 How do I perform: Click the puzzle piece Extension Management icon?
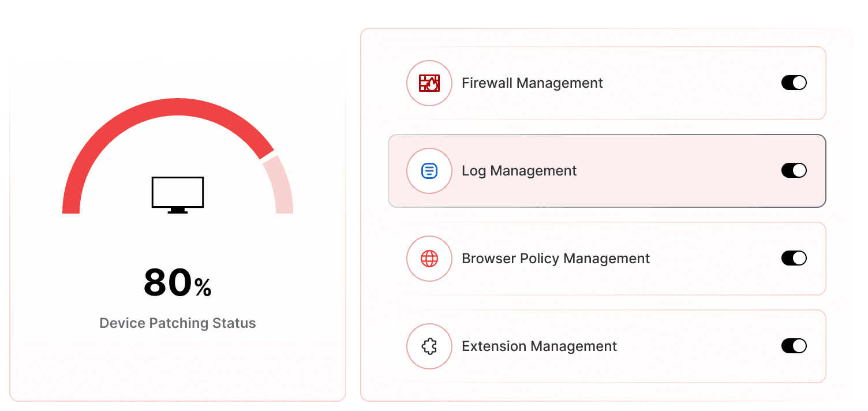pyautogui.click(x=429, y=346)
